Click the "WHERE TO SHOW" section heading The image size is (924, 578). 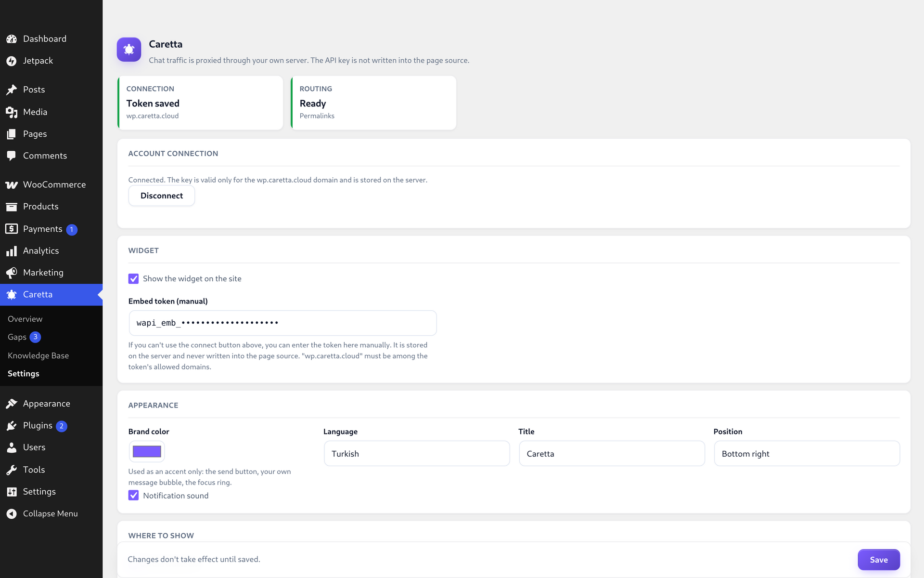pyautogui.click(x=161, y=536)
